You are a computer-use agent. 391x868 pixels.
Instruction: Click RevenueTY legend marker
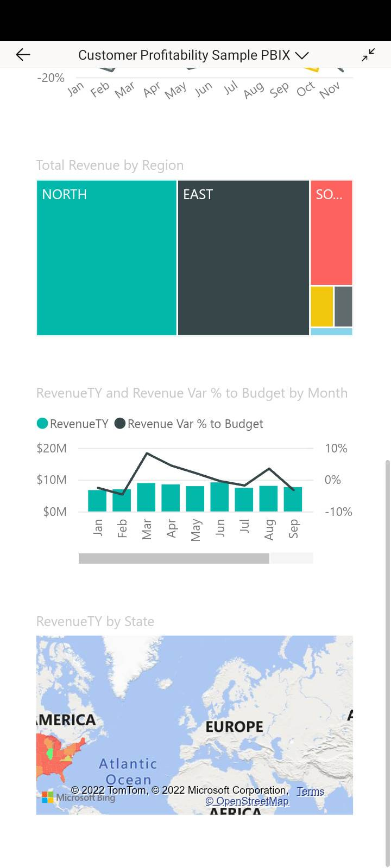pyautogui.click(x=42, y=424)
